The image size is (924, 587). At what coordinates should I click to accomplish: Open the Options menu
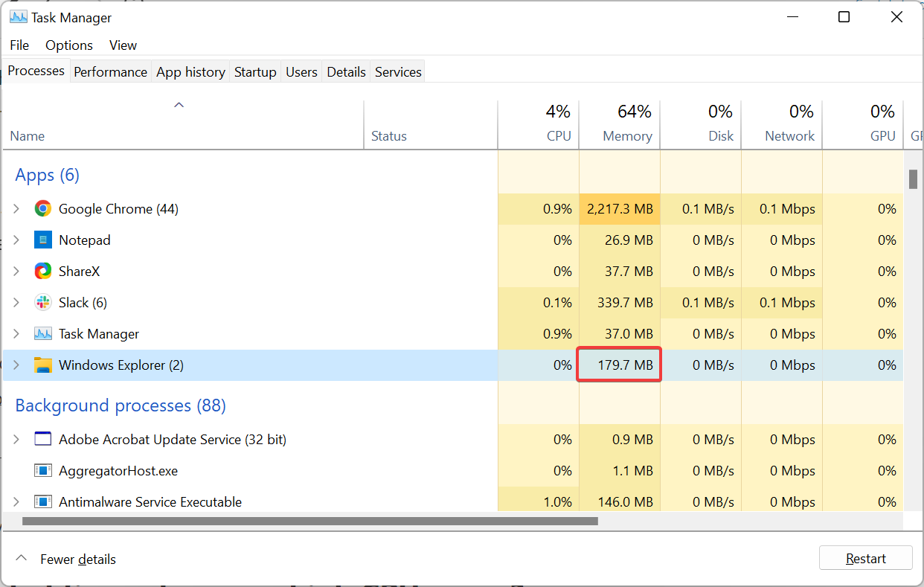(x=69, y=45)
